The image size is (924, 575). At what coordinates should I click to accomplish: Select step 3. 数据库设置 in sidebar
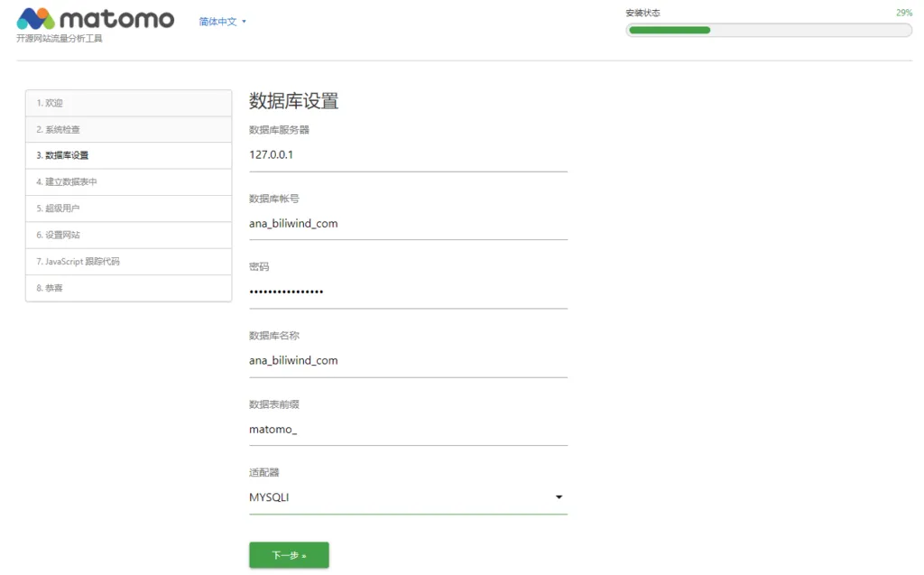coord(128,156)
